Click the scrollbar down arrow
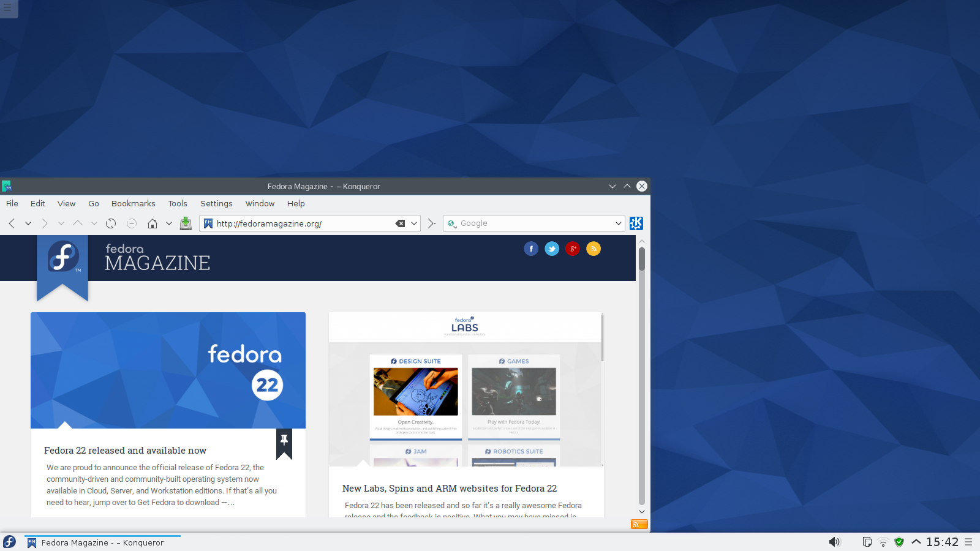 [x=642, y=511]
